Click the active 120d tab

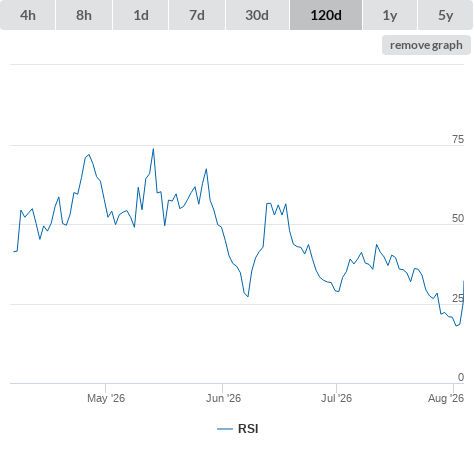326,15
